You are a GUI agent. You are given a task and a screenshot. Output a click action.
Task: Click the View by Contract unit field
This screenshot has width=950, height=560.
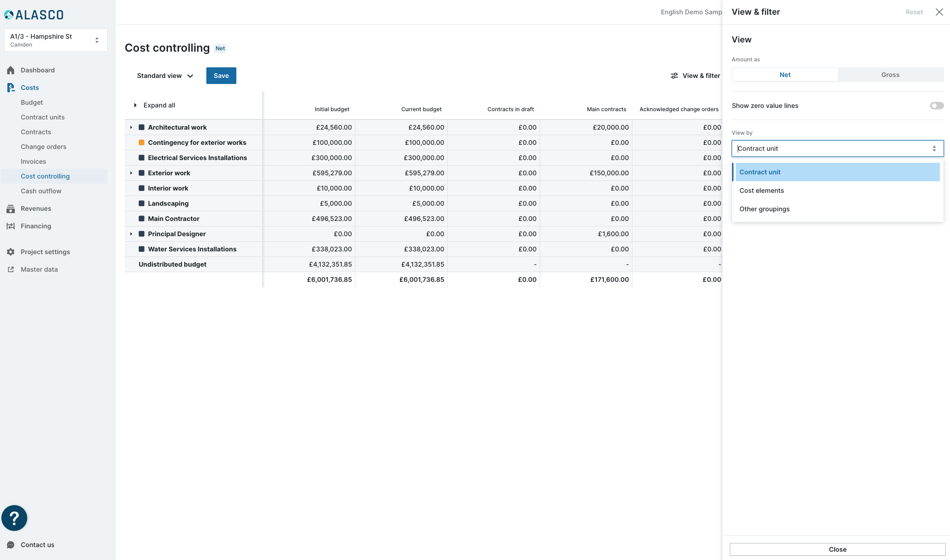point(837,149)
